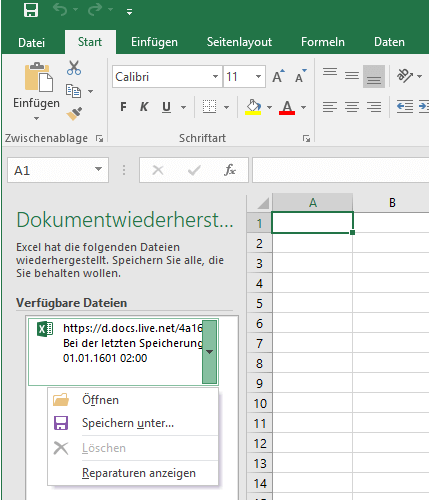Align cell text right
The image size is (429, 500).
tap(374, 107)
